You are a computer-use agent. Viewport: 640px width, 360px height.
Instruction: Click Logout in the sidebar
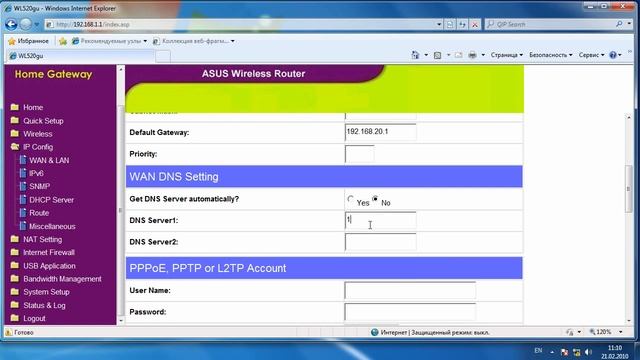pos(34,318)
